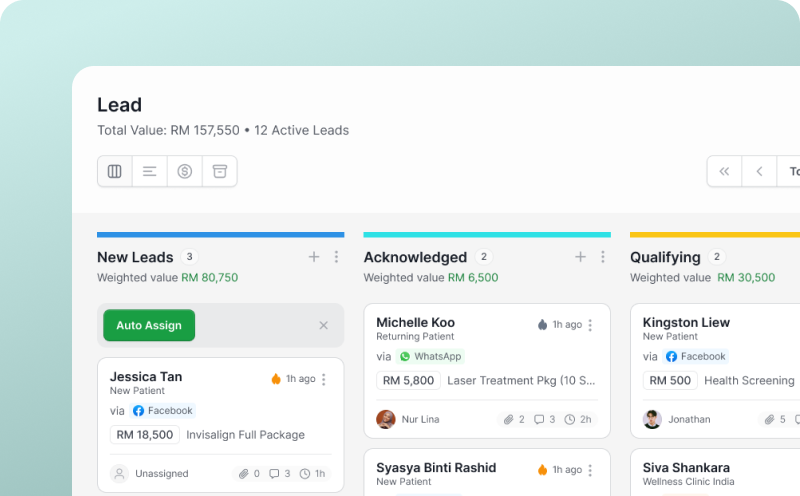Click clock time icon on Michelle Koo card
This screenshot has width=800, height=496.
click(569, 419)
